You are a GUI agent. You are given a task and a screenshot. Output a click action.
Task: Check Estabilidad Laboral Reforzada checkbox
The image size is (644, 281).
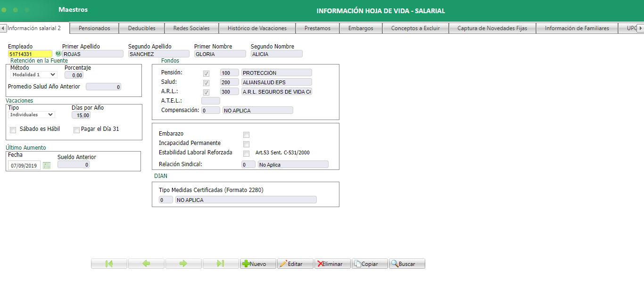[246, 153]
